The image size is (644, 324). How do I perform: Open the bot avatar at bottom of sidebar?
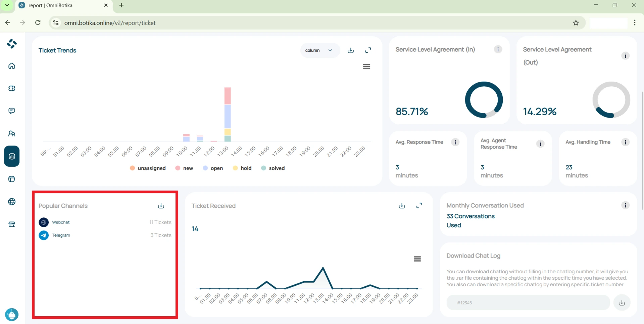[x=12, y=315]
